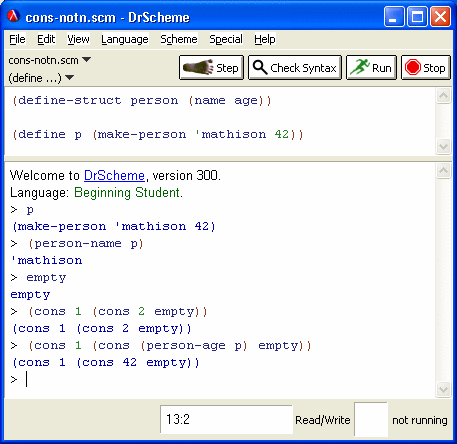This screenshot has height=444, width=457.
Task: Open the Help menu
Action: pyautogui.click(x=265, y=39)
